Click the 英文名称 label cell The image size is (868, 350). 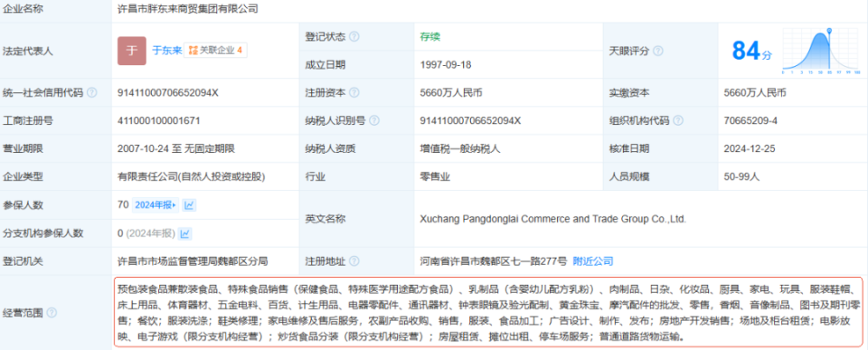(356, 219)
